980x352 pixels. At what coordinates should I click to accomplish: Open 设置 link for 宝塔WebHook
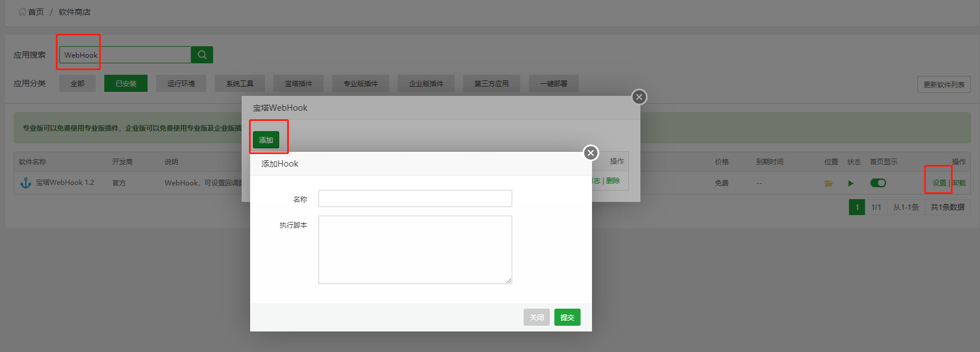939,183
